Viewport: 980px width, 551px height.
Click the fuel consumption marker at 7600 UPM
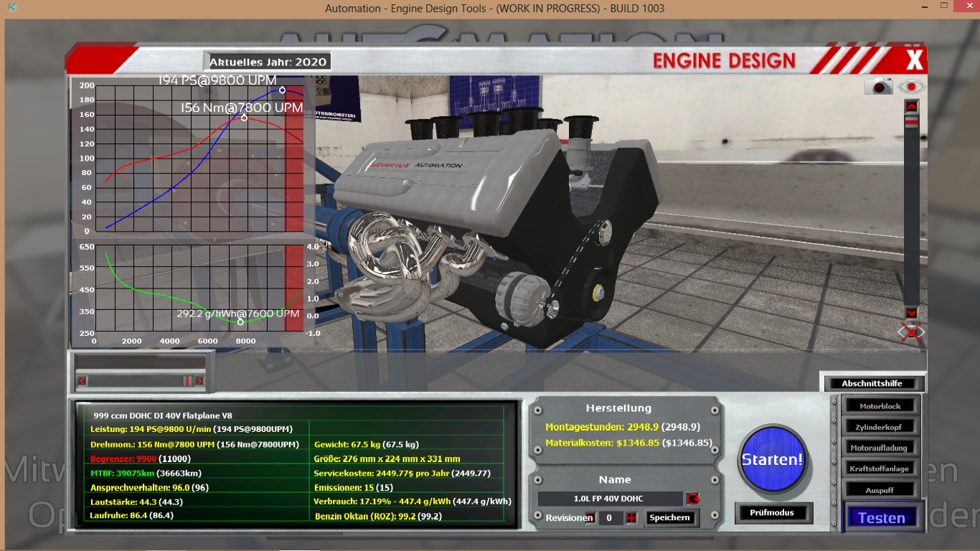[241, 321]
